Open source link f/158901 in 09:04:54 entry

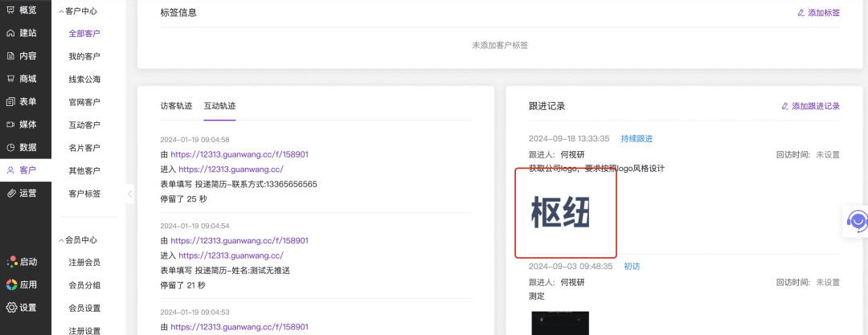coord(240,241)
